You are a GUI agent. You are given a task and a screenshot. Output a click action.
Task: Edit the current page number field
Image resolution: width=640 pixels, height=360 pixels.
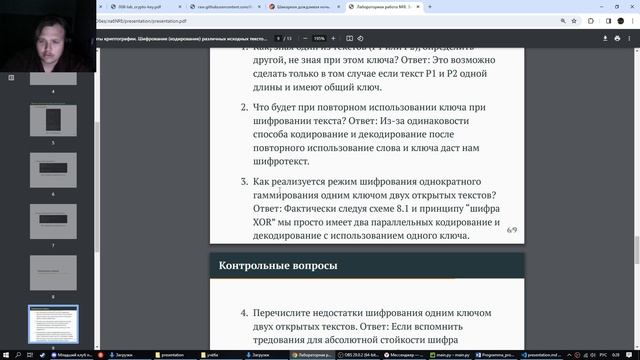(x=278, y=38)
